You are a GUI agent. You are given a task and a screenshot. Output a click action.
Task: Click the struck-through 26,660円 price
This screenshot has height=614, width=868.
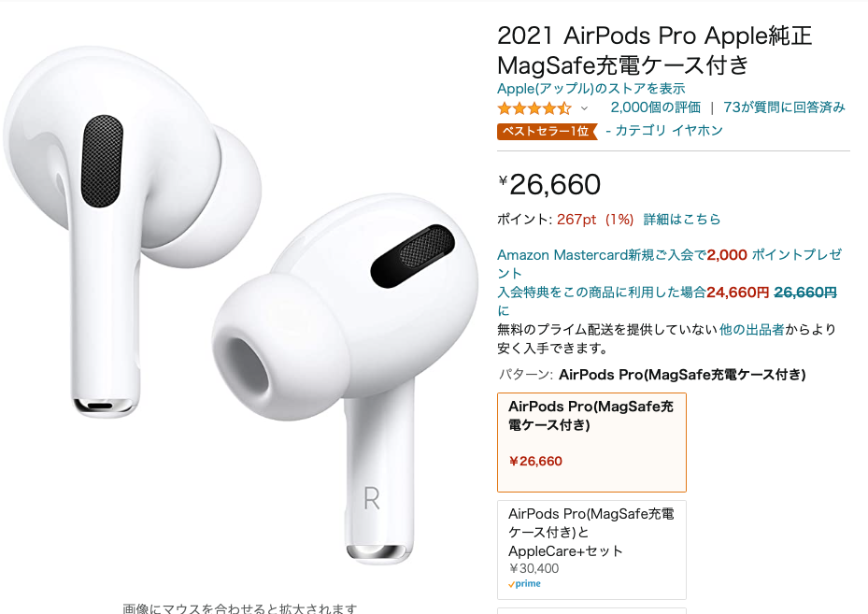(x=804, y=293)
